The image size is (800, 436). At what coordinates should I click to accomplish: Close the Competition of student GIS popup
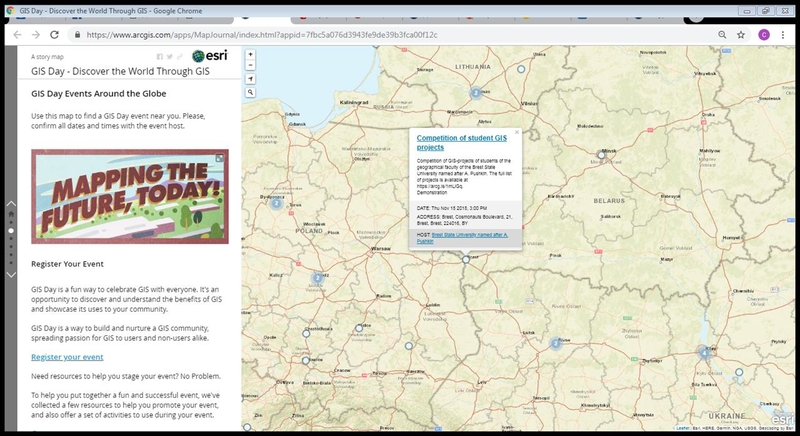[x=517, y=132]
